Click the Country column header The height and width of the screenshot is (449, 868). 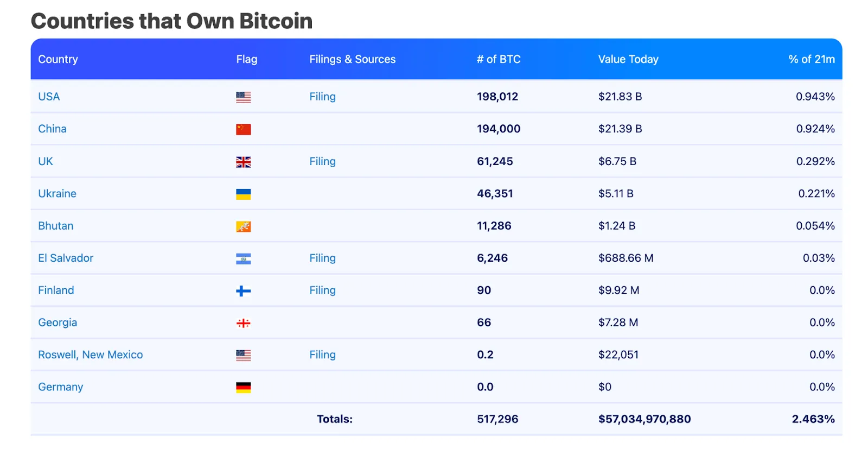(58, 59)
